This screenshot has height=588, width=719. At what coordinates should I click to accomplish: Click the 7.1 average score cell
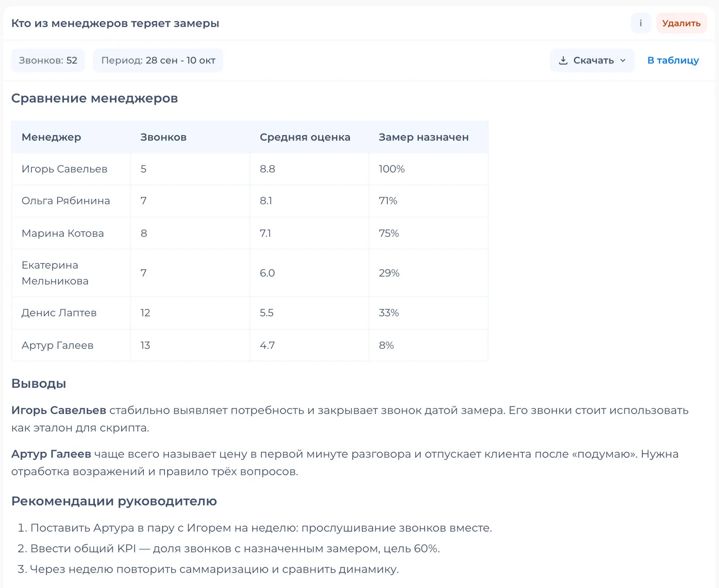point(309,233)
